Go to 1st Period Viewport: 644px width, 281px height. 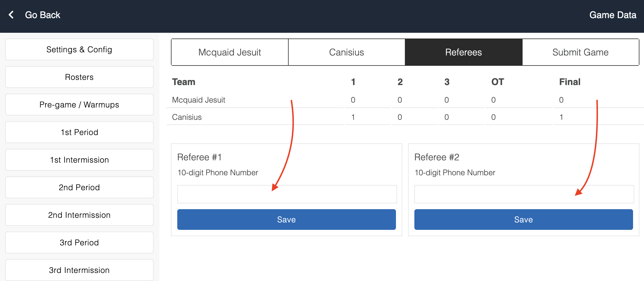click(79, 132)
